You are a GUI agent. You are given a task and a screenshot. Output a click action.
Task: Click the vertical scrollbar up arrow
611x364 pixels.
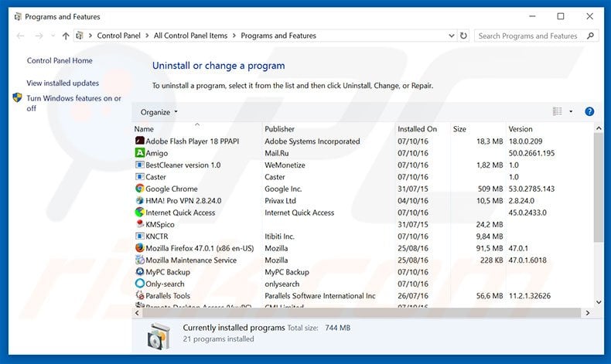pyautogui.click(x=599, y=128)
